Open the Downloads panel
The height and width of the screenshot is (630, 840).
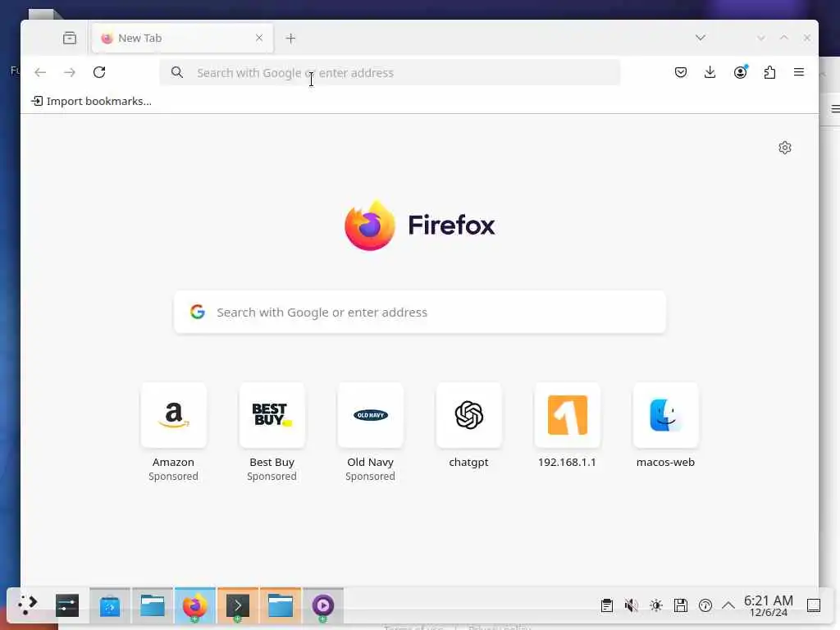[x=710, y=72]
